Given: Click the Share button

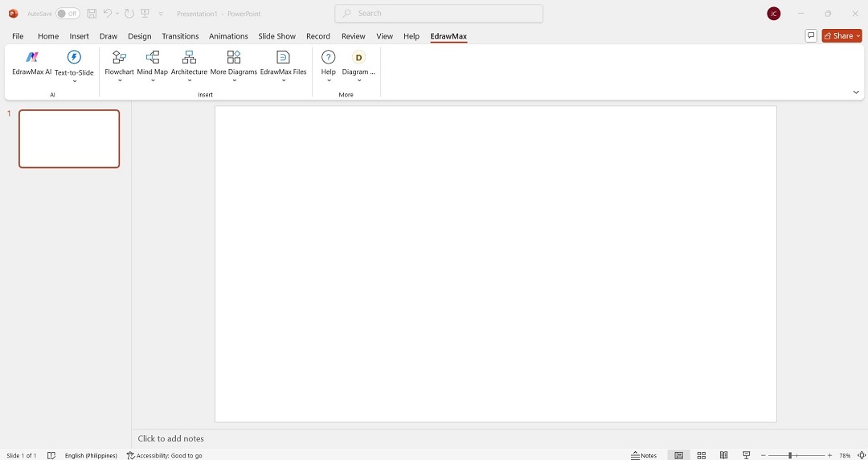Looking at the screenshot, I should pyautogui.click(x=842, y=35).
